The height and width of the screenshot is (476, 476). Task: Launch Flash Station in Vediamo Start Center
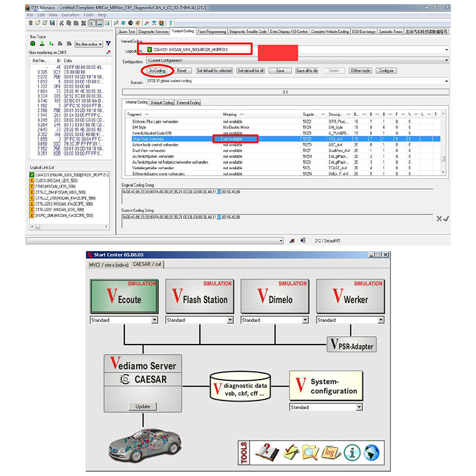pyautogui.click(x=200, y=296)
